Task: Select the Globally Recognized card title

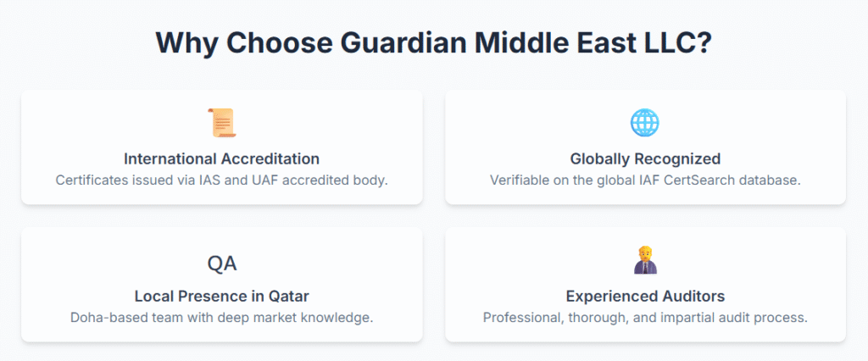Action: 645,158
